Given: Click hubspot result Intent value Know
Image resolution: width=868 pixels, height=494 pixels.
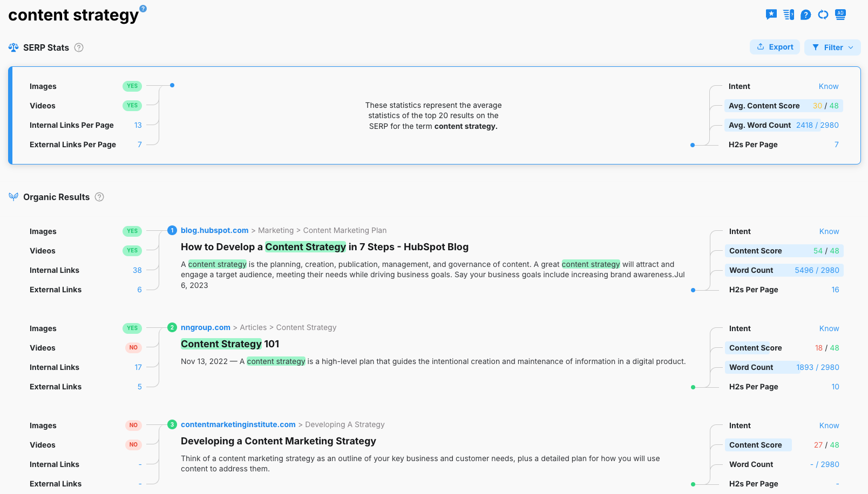Looking at the screenshot, I should point(829,231).
